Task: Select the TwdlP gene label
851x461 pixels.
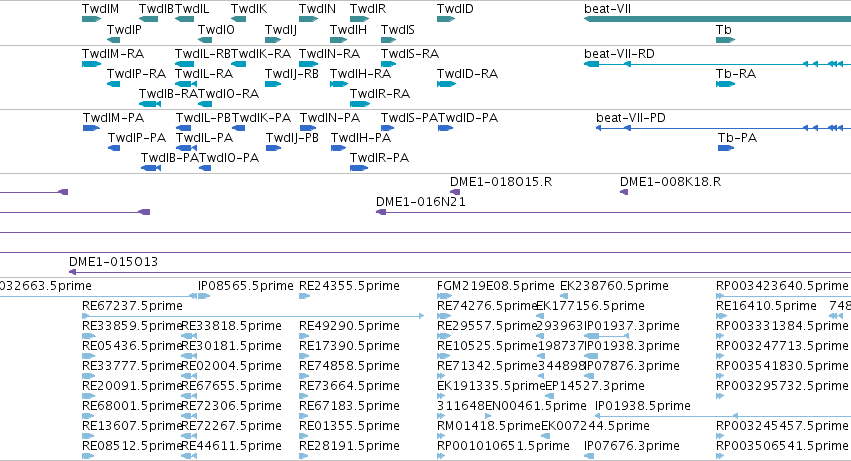Action: [x=124, y=30]
